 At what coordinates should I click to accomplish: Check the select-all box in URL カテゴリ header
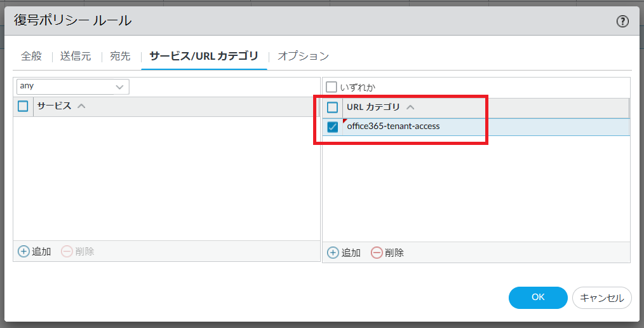(333, 107)
